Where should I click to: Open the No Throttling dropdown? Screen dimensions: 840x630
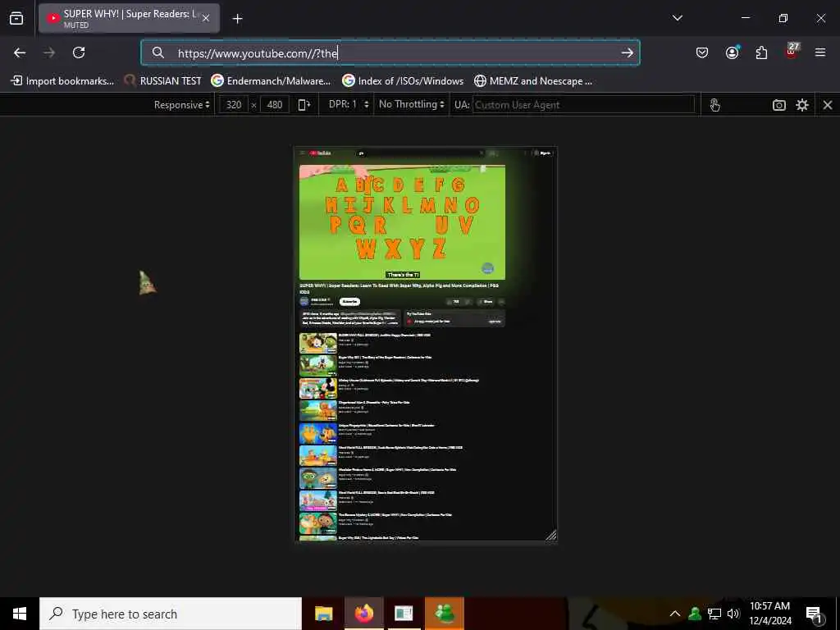tap(412, 104)
